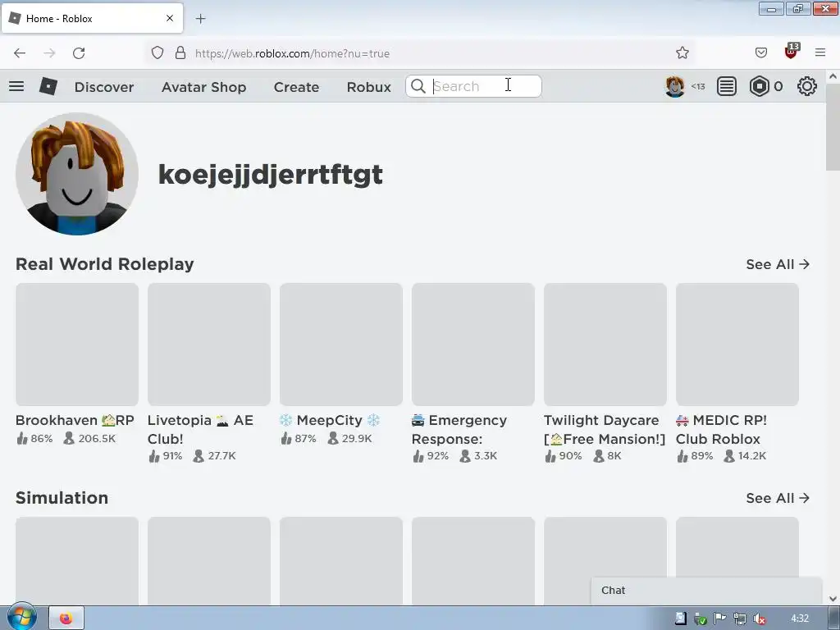Expand the Chat panel
This screenshot has width=840, height=630.
706,591
